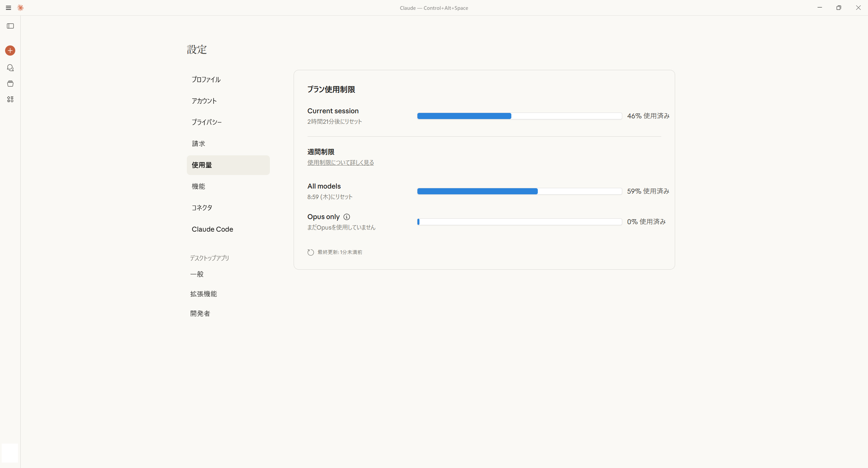Click the info icon beside Opus only
The width and height of the screenshot is (868, 468).
point(347,217)
